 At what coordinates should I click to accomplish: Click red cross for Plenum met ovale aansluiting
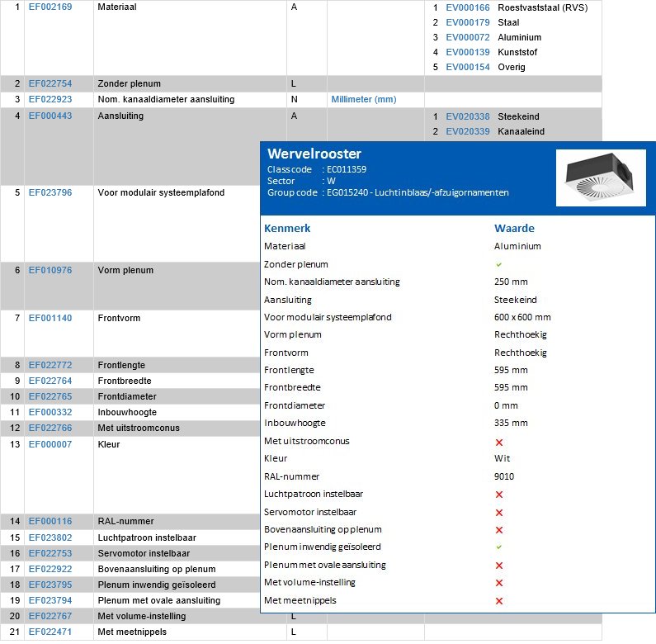[x=498, y=566]
